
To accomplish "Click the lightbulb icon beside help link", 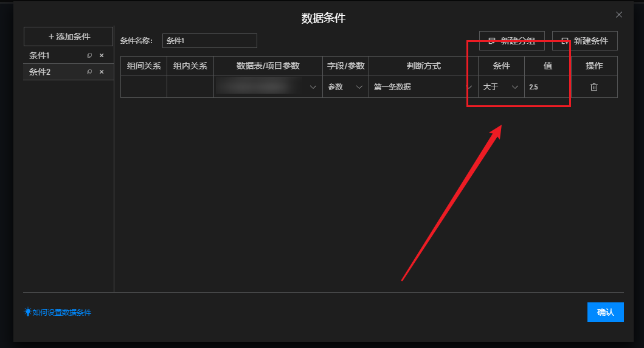I will tap(27, 311).
